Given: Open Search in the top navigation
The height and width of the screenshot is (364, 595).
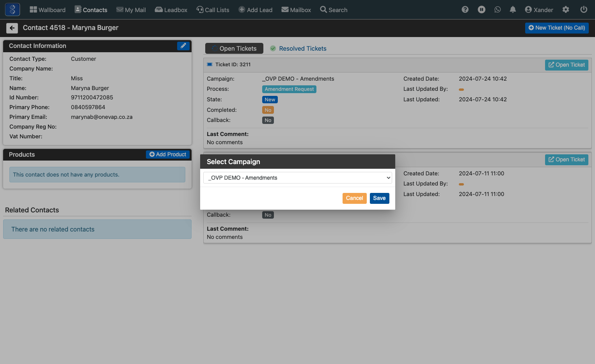Looking at the screenshot, I should coord(334,10).
